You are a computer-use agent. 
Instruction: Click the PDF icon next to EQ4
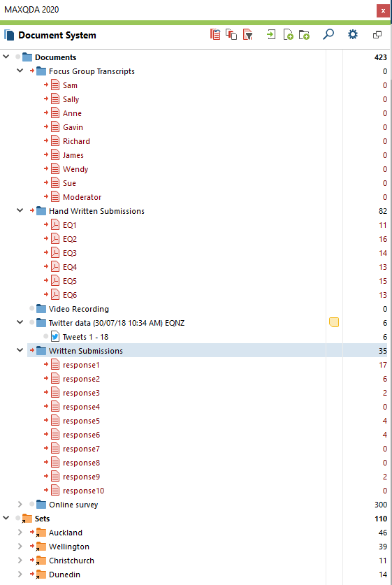tap(55, 267)
